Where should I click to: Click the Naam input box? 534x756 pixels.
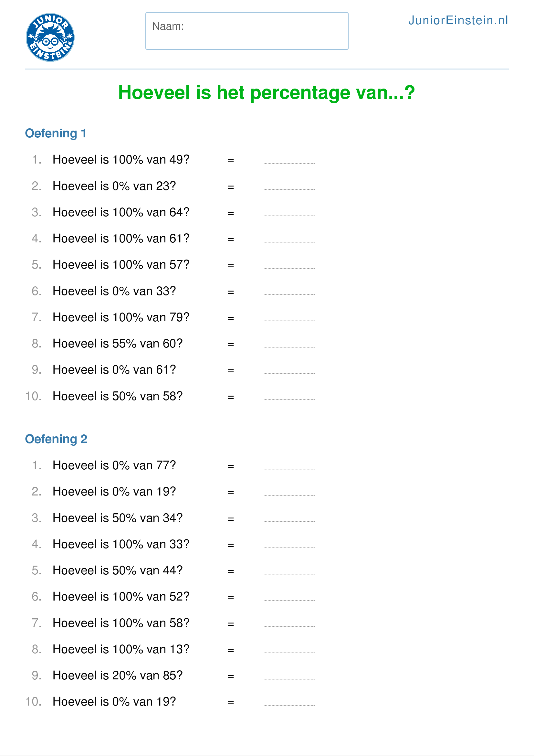[x=247, y=31]
